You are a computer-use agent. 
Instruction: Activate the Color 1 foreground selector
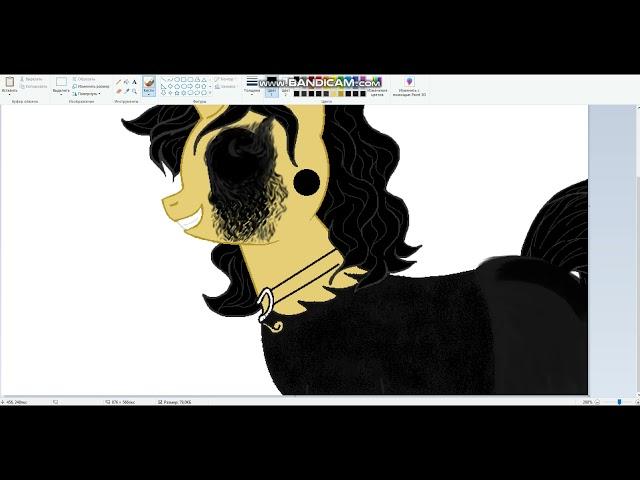(x=271, y=89)
